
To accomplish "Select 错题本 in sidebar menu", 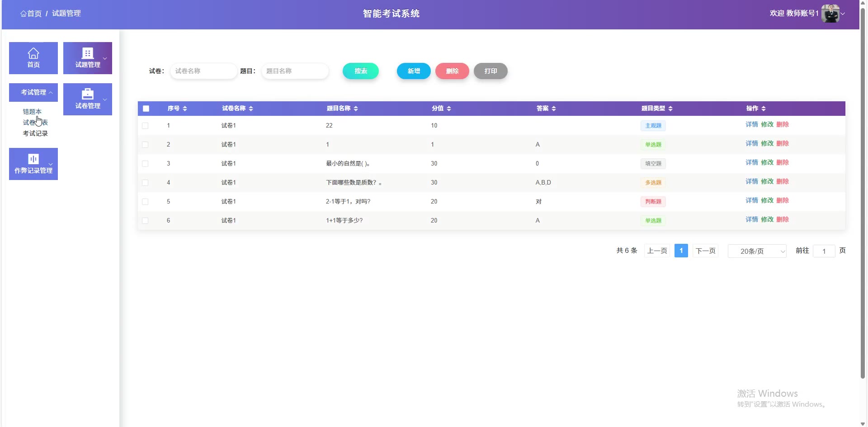I will [32, 112].
